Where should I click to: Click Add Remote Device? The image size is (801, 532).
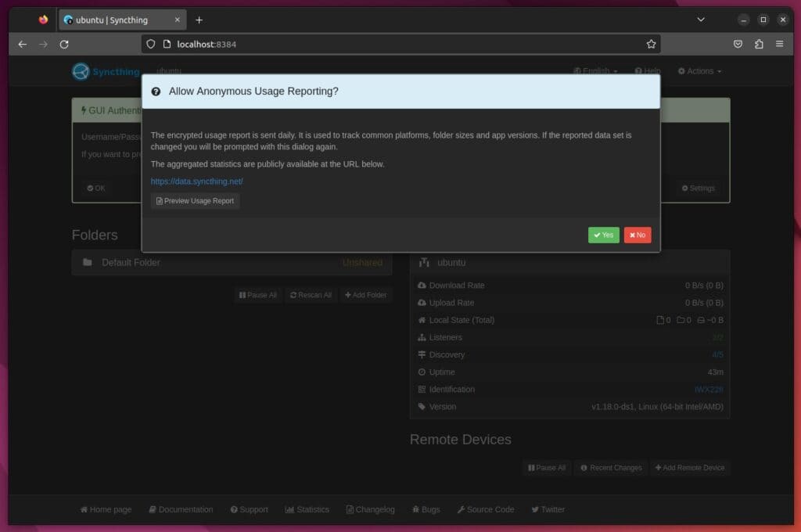pos(690,468)
